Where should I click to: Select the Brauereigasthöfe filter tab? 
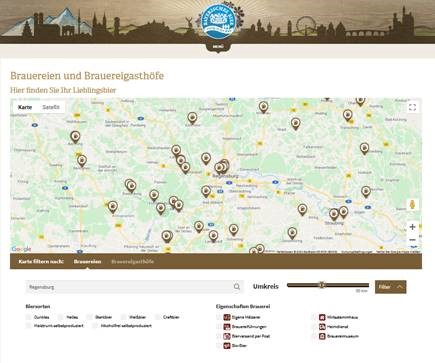pos(132,262)
